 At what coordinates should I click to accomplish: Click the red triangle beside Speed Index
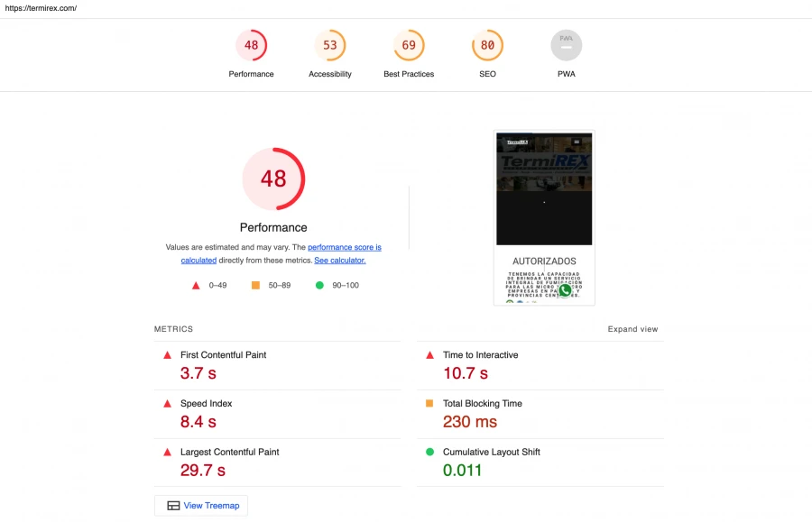167,404
